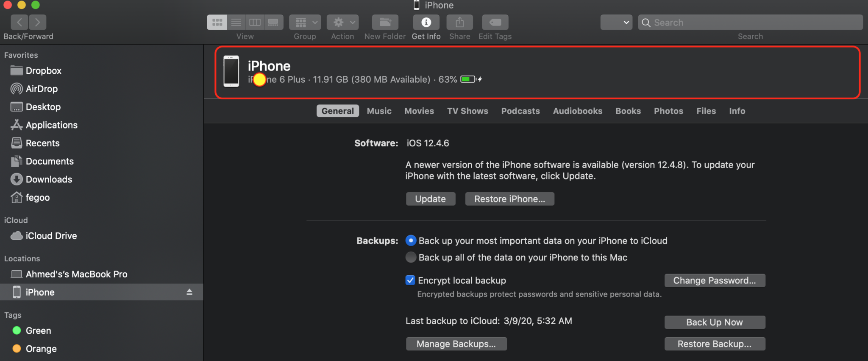The width and height of the screenshot is (868, 361).
Task: Click the iCloud section header
Action: [16, 220]
